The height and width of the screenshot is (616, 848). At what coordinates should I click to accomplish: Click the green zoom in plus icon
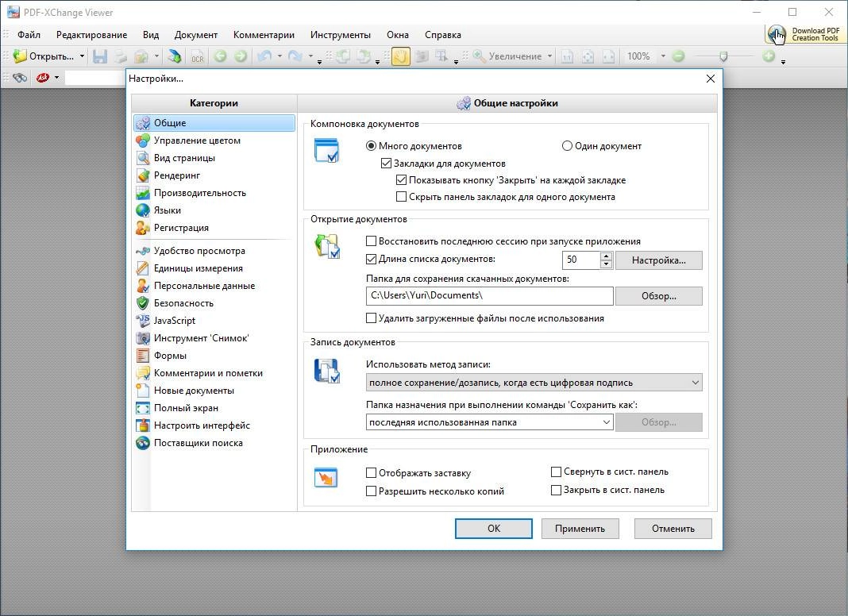pos(769,56)
